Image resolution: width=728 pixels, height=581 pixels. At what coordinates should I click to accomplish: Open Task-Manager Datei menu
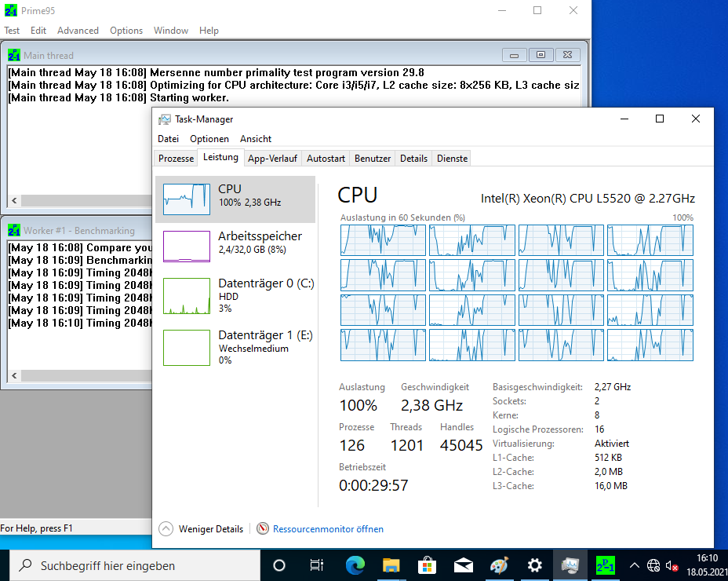point(168,139)
